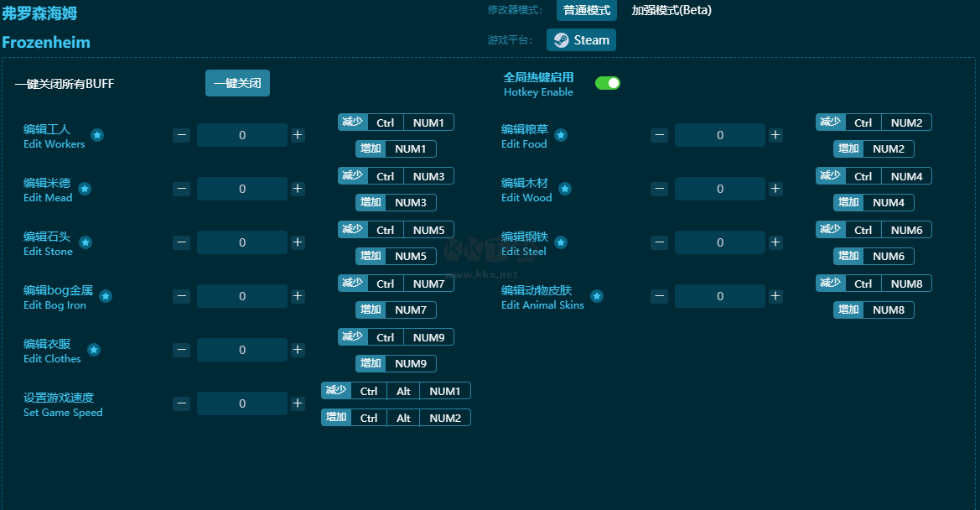Click the Edit Workers label
The image size is (980, 510).
coord(54,143)
